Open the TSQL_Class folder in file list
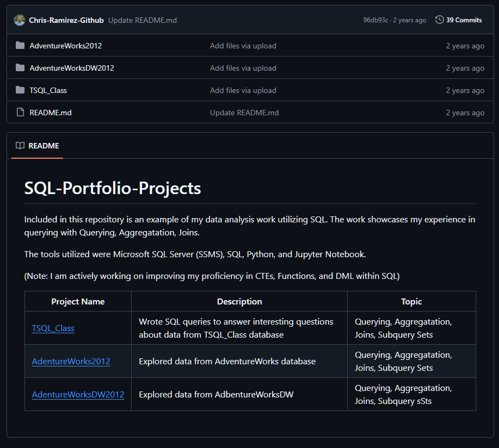The height and width of the screenshot is (448, 499). coord(48,90)
